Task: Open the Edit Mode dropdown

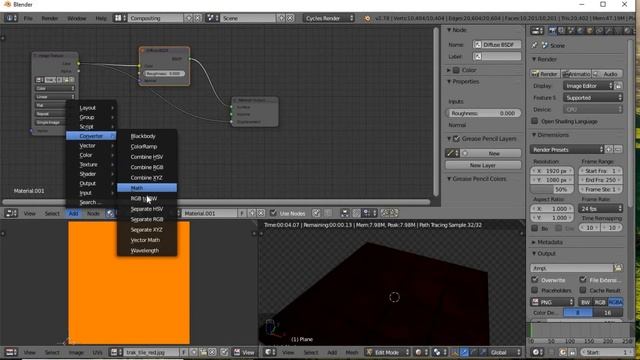Action: (387, 352)
